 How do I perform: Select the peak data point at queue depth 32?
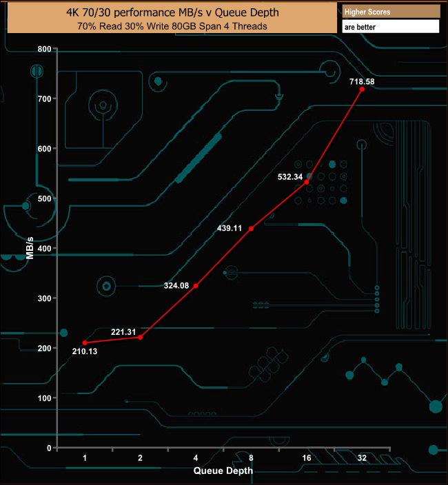362,89
